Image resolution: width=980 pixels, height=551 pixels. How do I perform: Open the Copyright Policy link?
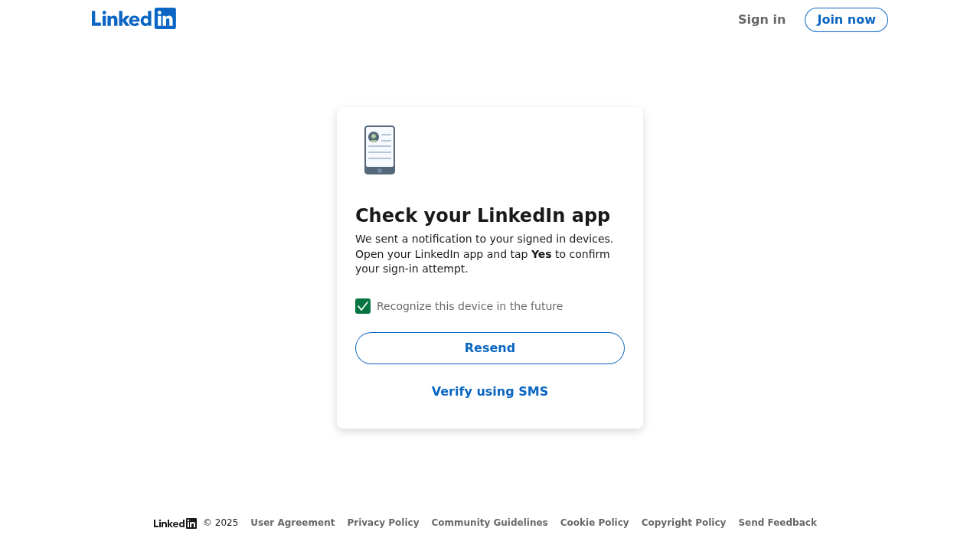click(684, 523)
